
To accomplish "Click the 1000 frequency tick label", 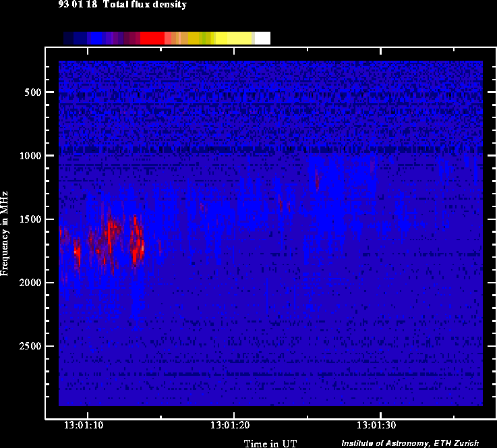I will point(30,156).
